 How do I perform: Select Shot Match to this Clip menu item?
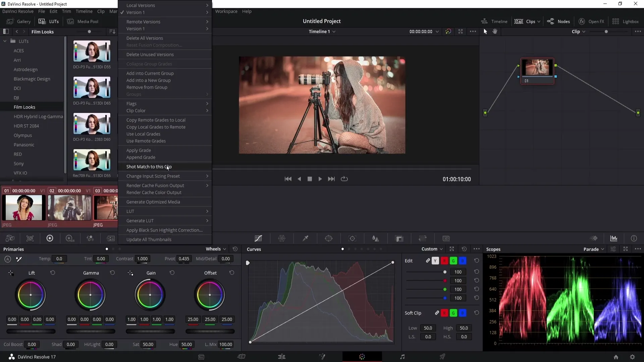click(x=150, y=167)
